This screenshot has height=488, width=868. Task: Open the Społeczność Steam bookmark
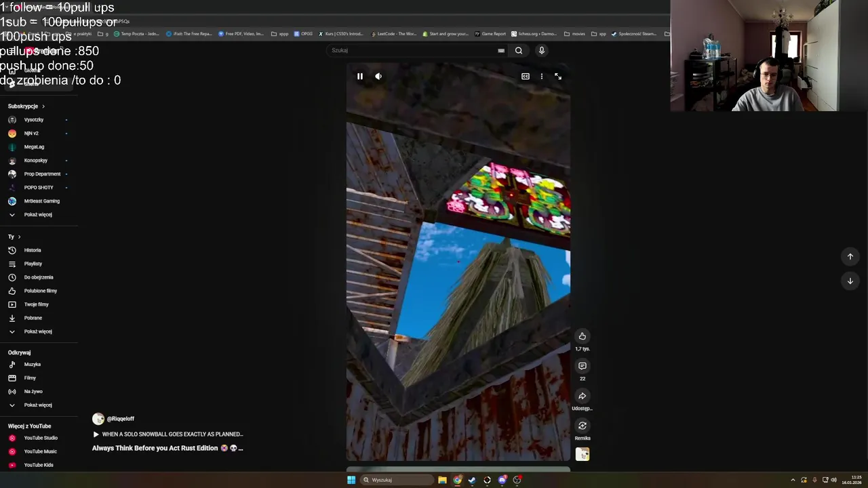[x=635, y=34]
